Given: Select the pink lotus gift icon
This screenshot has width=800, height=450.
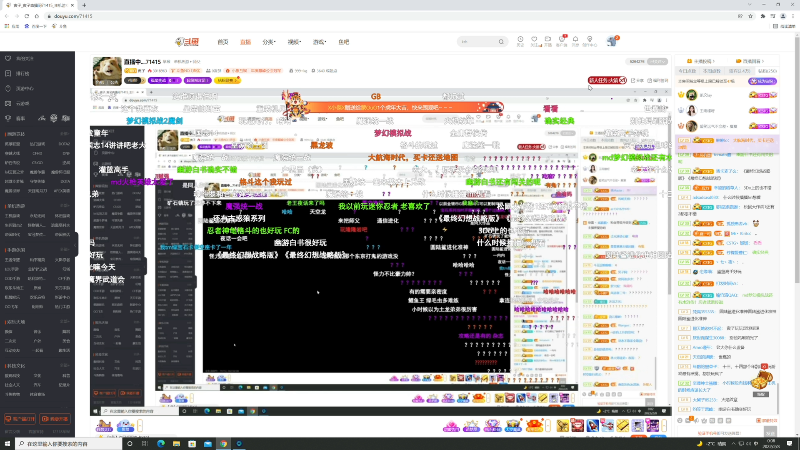Looking at the screenshot, I should click(451, 425).
